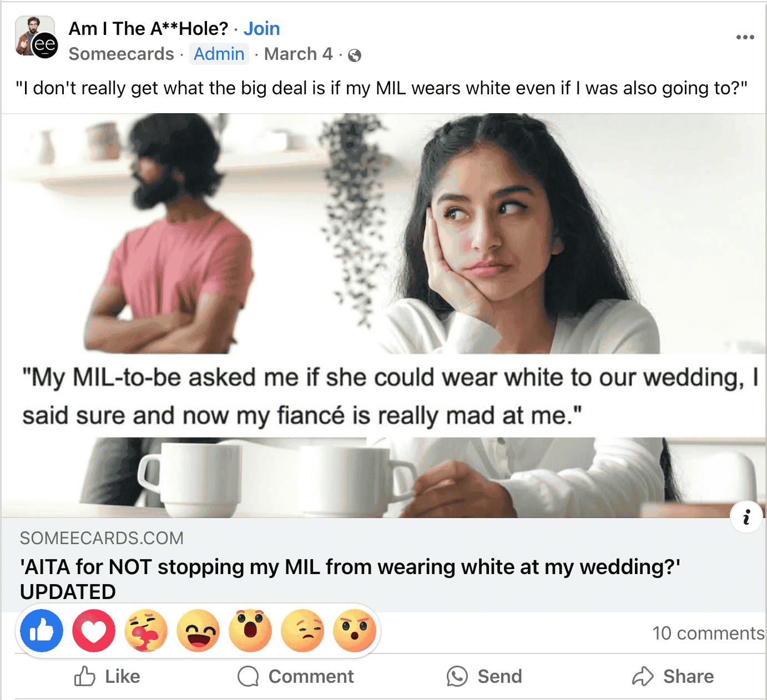The height and width of the screenshot is (700, 767).
Task: Click the group profile avatar thumbnail
Action: click(36, 37)
